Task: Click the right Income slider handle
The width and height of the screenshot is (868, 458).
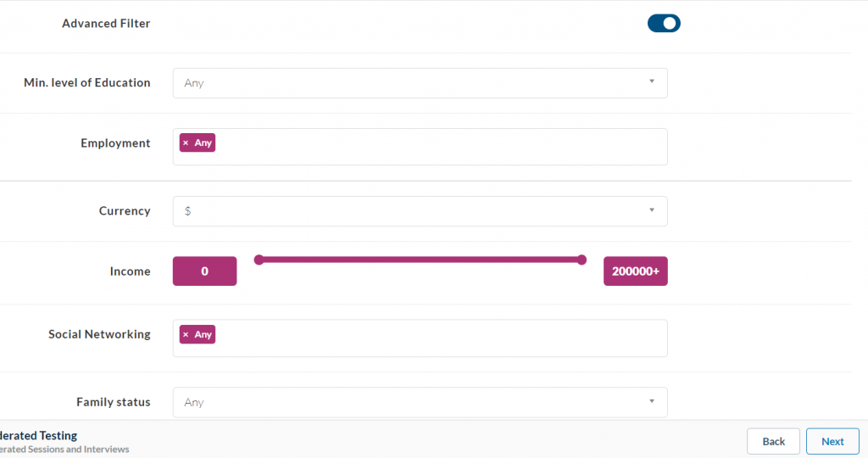Action: (x=581, y=260)
